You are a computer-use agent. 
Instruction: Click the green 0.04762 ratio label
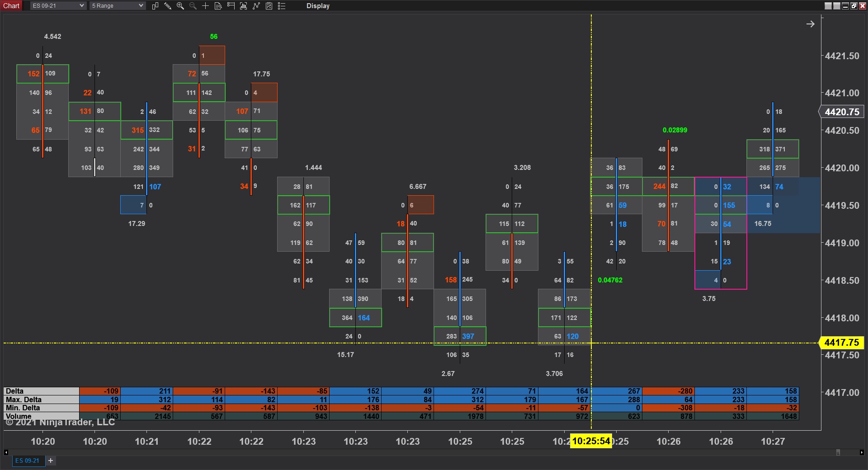610,280
